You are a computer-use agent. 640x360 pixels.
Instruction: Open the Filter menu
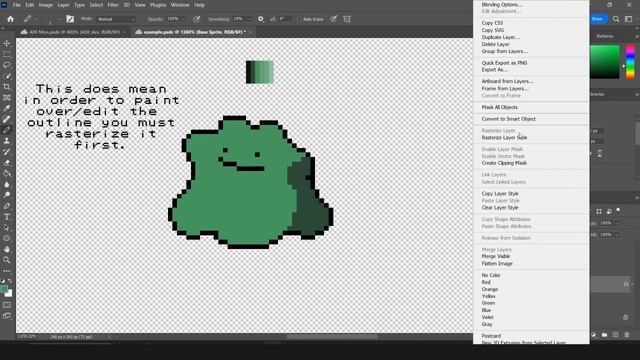point(113,5)
